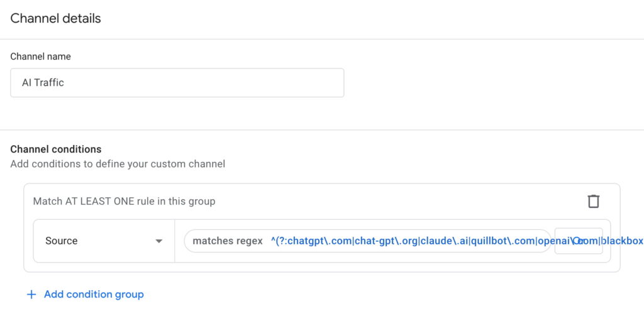Click the custom channel conditions description text

118,164
